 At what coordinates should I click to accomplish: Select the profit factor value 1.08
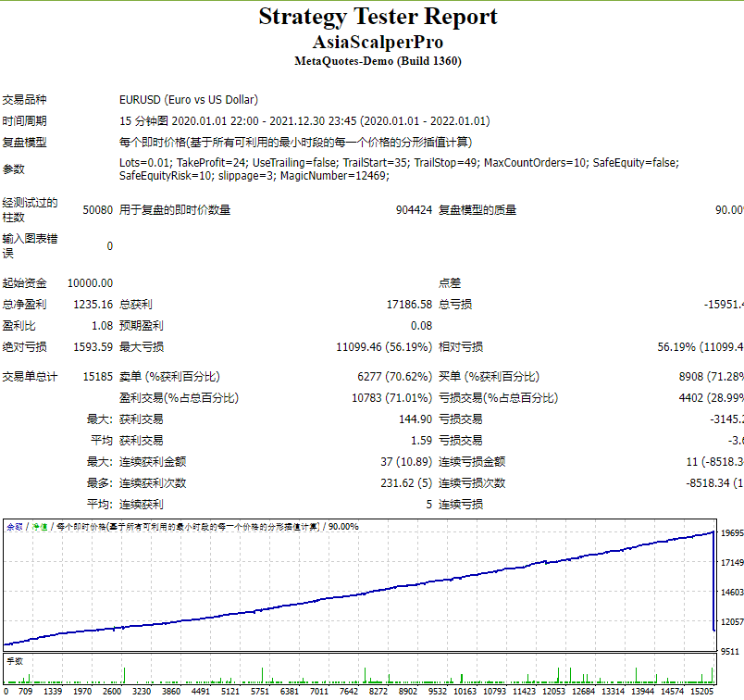pyautogui.click(x=101, y=326)
